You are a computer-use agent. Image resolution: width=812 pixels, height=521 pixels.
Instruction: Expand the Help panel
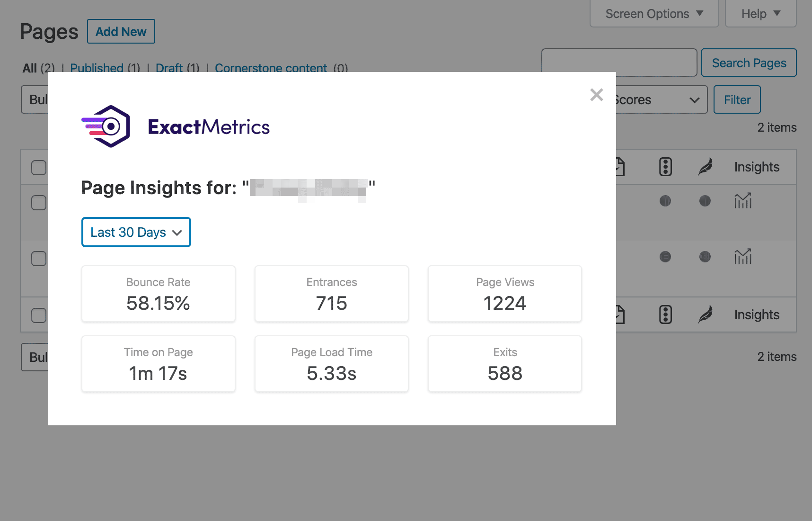[x=761, y=14]
